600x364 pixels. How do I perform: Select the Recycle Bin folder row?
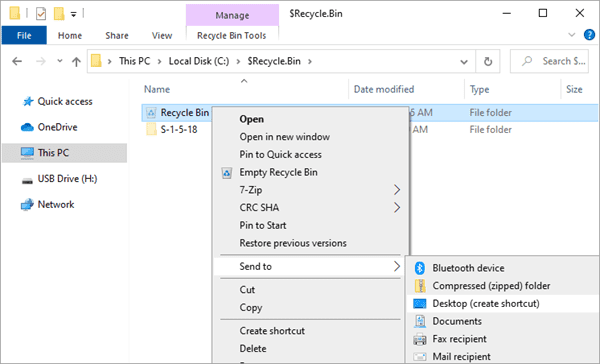coord(369,113)
